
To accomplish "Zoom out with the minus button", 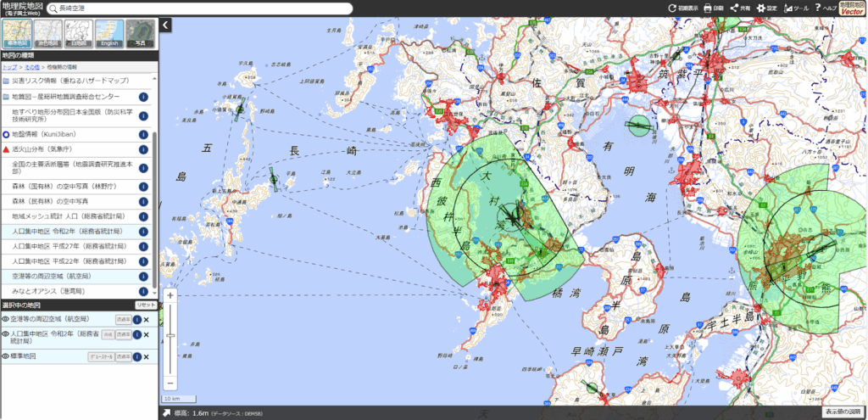I will [x=170, y=383].
